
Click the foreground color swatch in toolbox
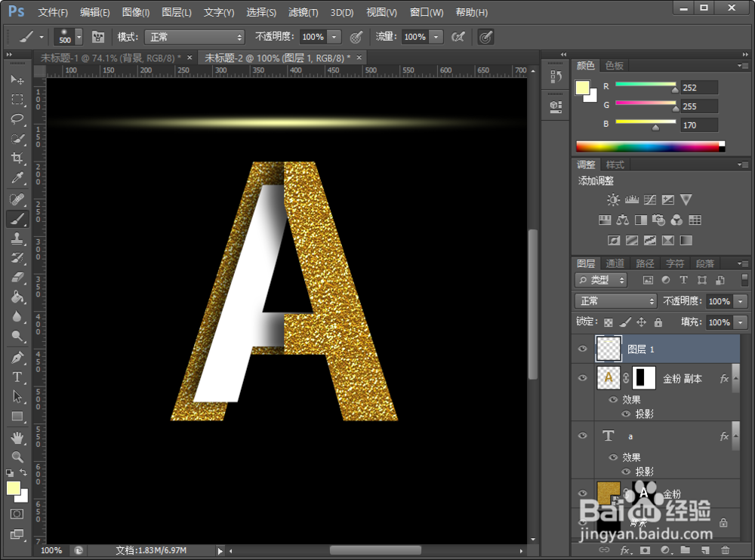(x=14, y=488)
